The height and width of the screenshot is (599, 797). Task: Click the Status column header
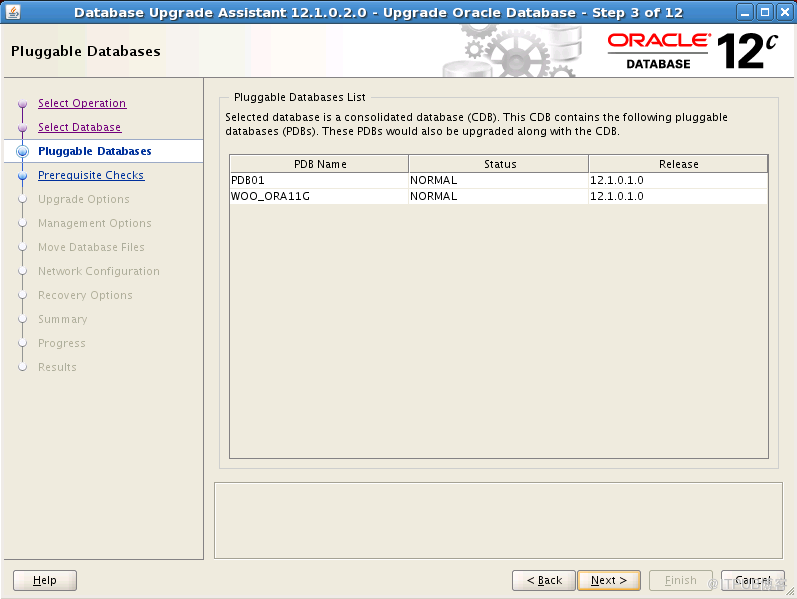pyautogui.click(x=499, y=164)
